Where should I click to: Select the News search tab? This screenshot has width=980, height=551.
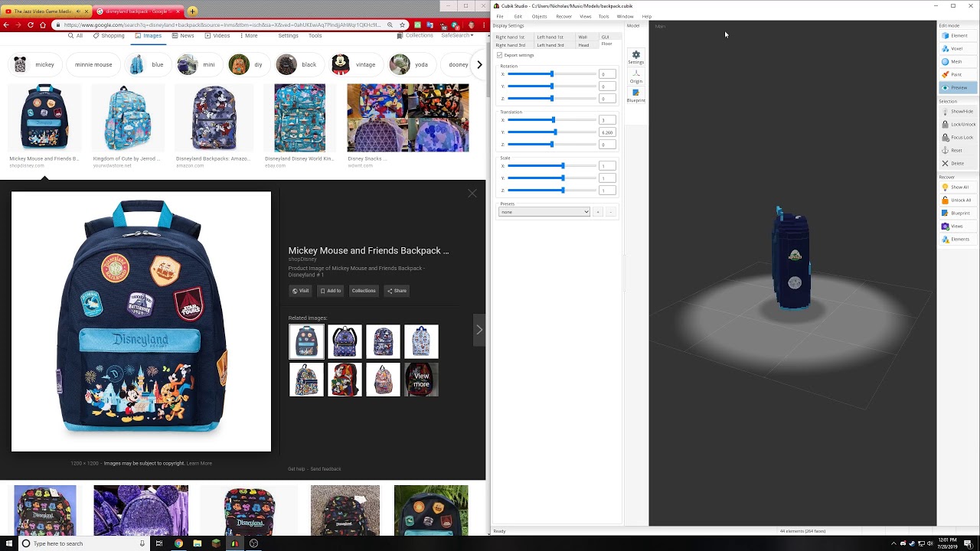[183, 35]
